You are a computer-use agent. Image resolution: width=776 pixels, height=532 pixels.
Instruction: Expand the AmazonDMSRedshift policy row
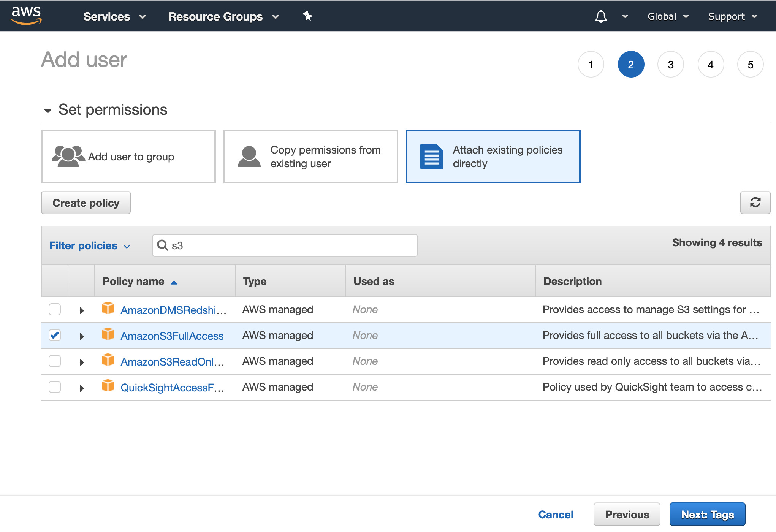tap(81, 310)
